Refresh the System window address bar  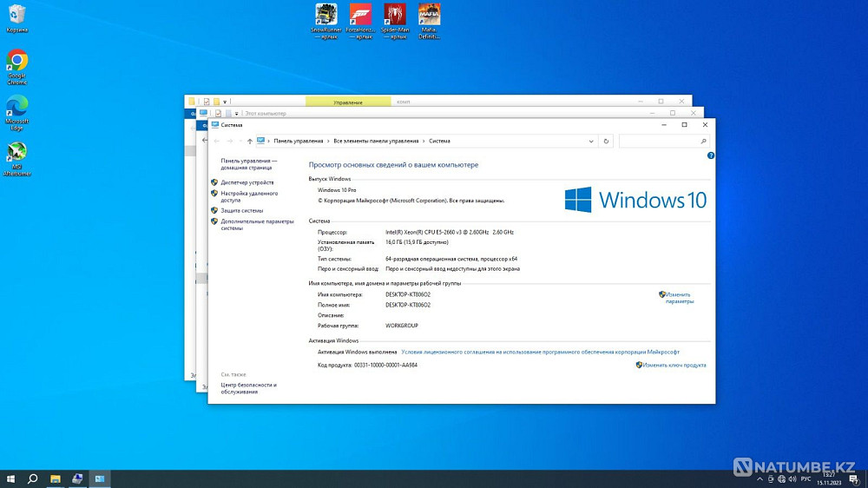point(606,142)
